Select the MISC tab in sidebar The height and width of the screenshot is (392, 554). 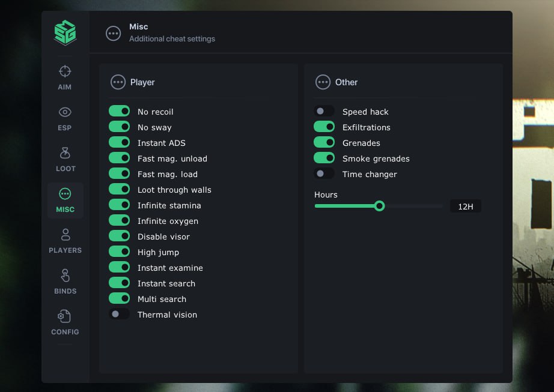pyautogui.click(x=65, y=200)
